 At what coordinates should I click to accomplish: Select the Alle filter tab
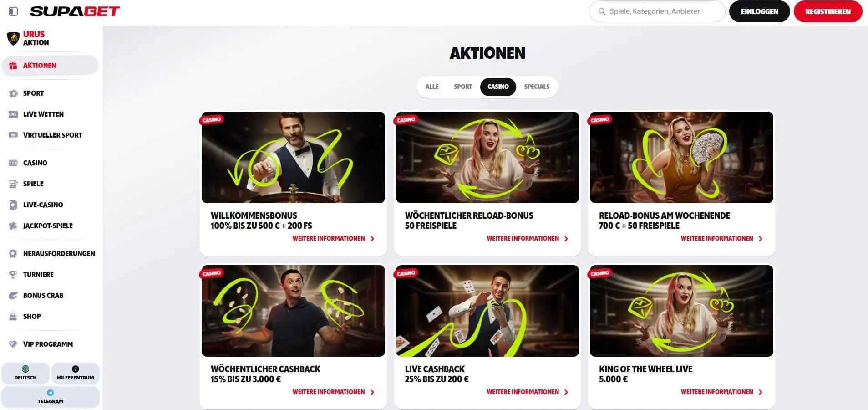(x=432, y=87)
